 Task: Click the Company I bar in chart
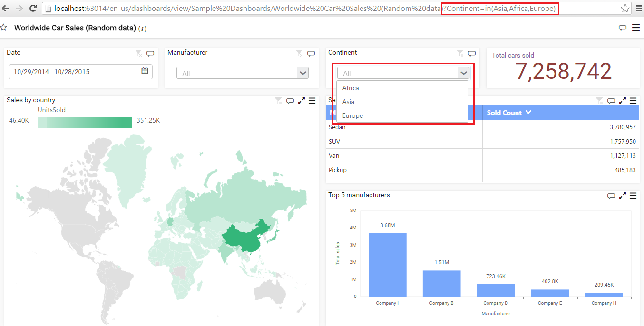[387, 265]
